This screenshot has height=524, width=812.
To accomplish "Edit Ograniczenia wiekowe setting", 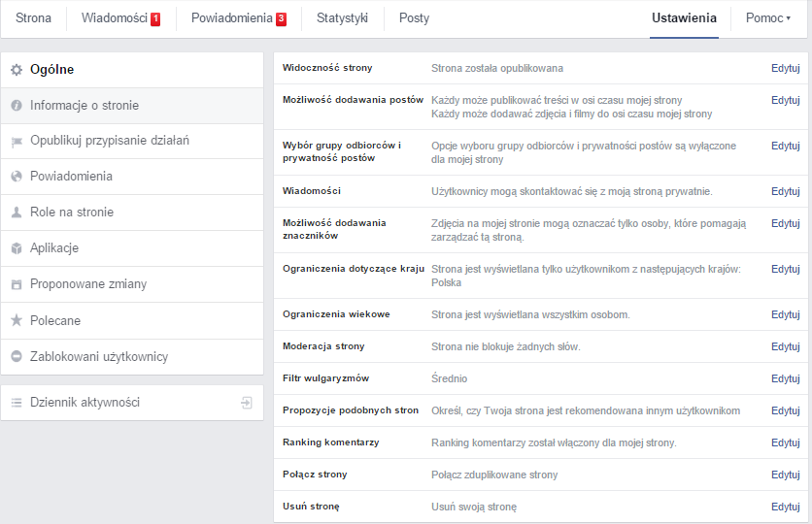I will (x=786, y=314).
